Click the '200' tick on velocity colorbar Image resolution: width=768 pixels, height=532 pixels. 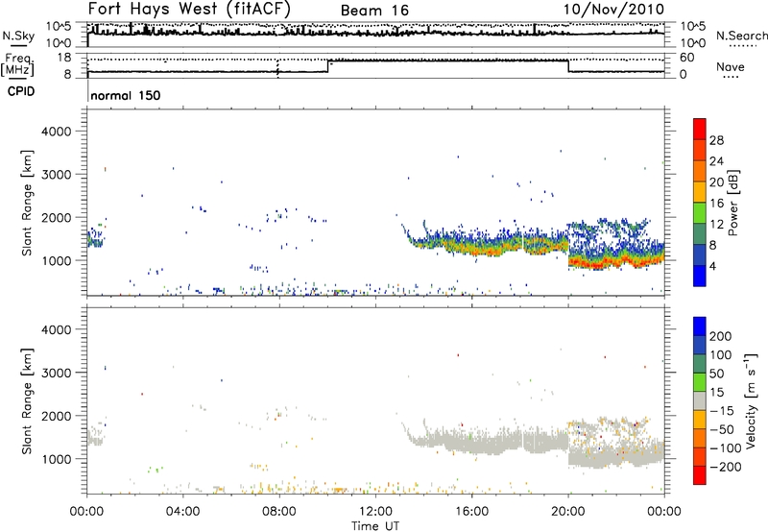click(721, 336)
